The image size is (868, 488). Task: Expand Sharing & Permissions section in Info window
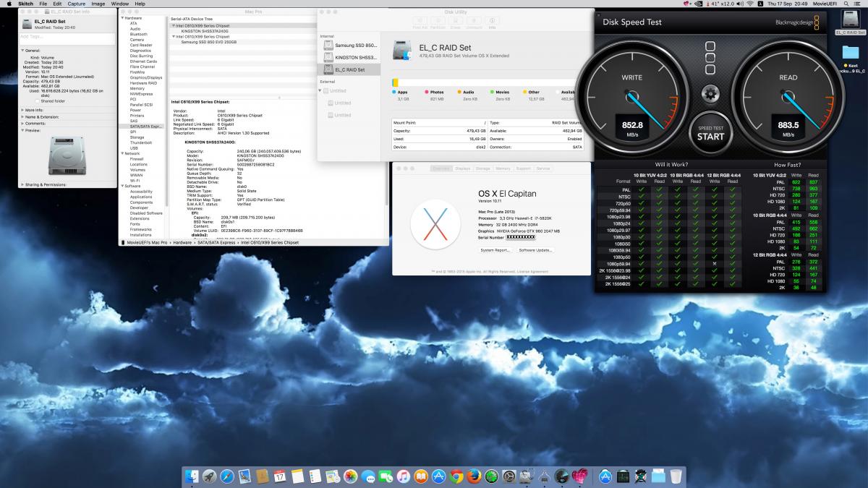(23, 185)
